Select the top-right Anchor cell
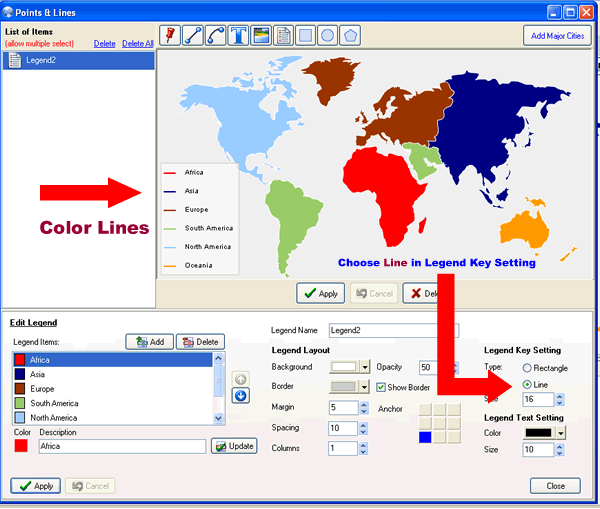Viewport: 600px width, 509px height. [454, 409]
